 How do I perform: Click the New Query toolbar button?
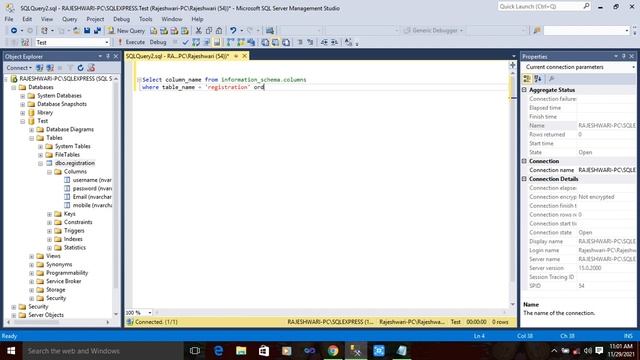[126, 31]
